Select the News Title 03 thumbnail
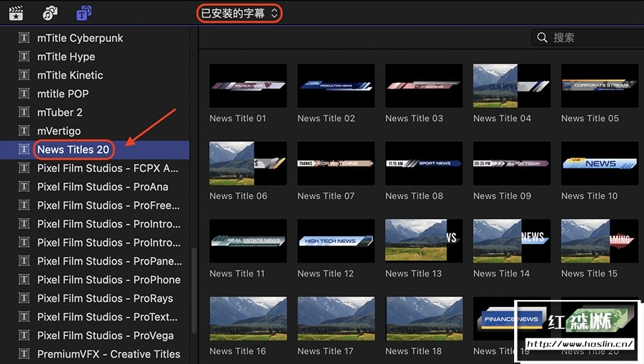 tap(424, 85)
